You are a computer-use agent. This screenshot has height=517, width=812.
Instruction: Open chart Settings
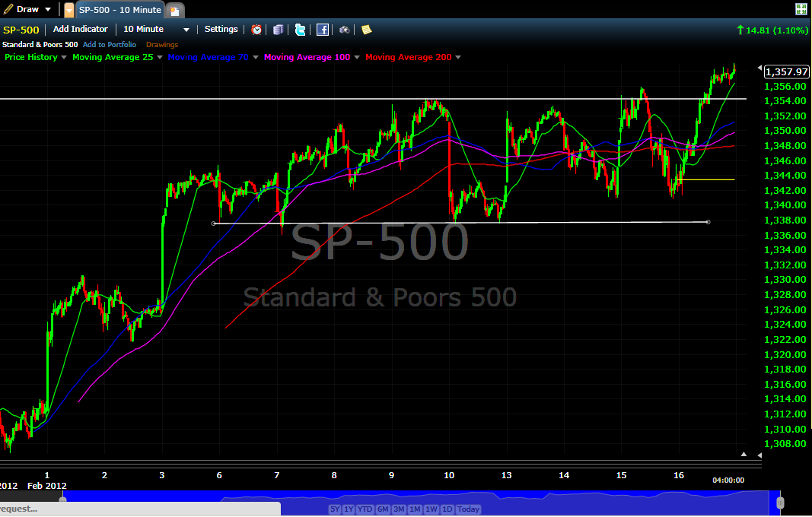pos(221,30)
